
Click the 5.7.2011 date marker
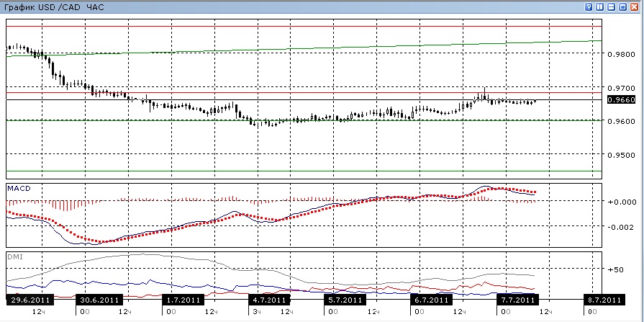pyautogui.click(x=344, y=300)
